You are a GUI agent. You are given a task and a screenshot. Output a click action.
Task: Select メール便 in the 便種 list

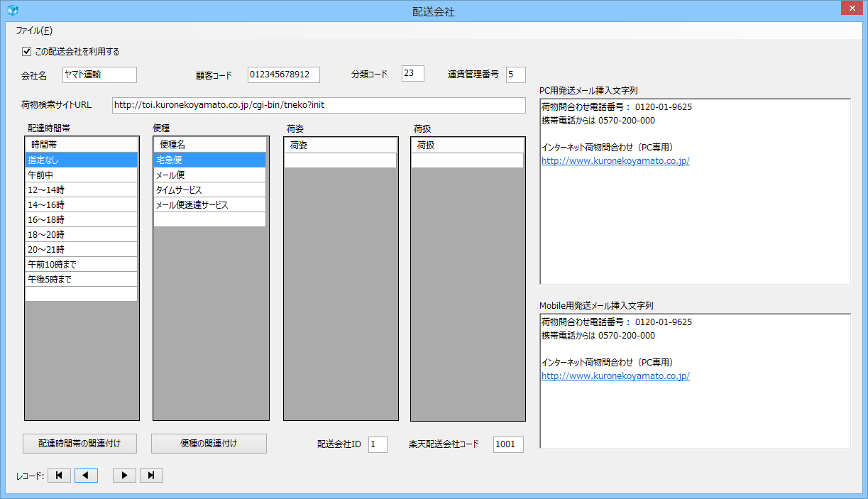point(209,175)
